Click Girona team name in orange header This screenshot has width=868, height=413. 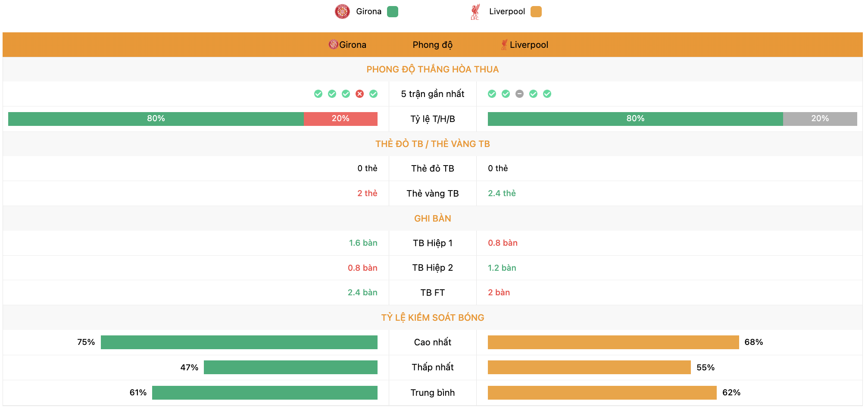353,45
